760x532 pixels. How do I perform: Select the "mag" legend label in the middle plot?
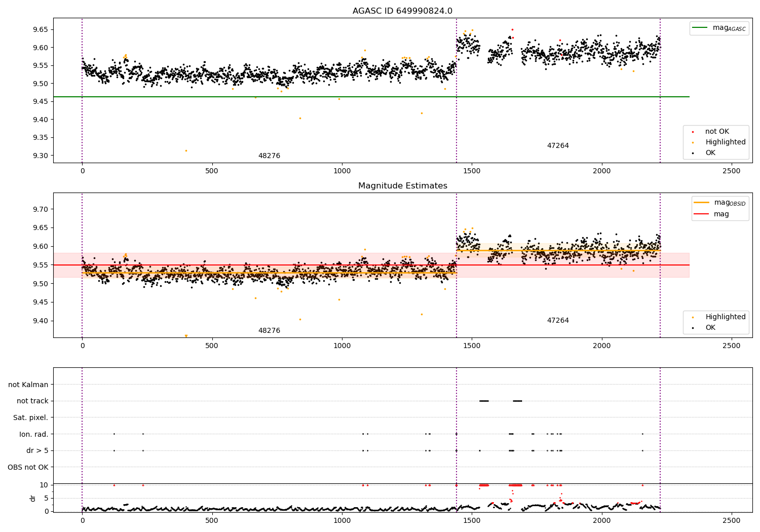tap(721, 214)
